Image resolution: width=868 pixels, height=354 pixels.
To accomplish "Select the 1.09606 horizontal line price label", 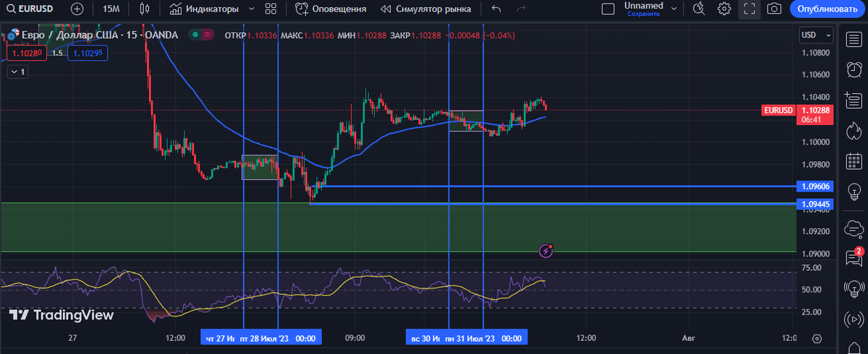I will [x=816, y=186].
